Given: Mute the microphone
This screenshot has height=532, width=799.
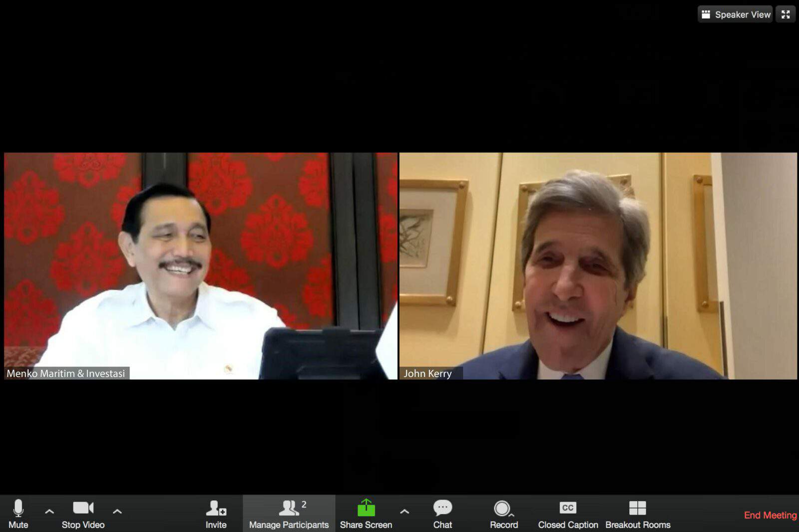Looking at the screenshot, I should (18, 514).
